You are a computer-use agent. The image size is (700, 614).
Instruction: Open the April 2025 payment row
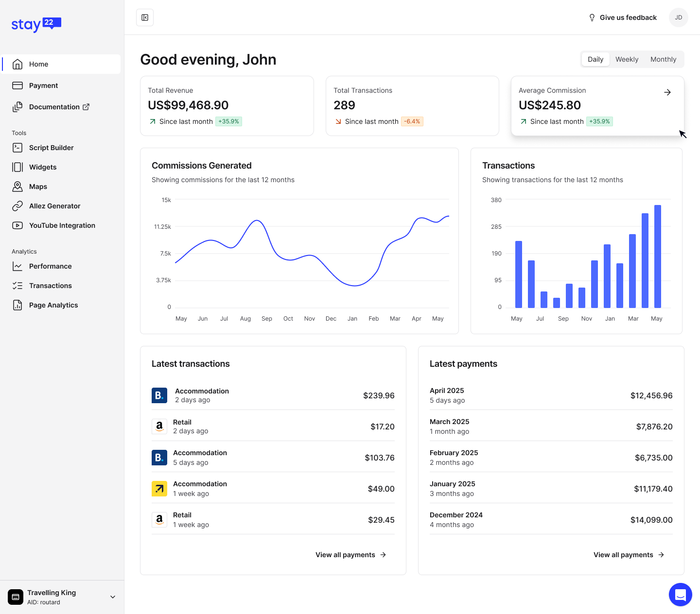tap(551, 395)
